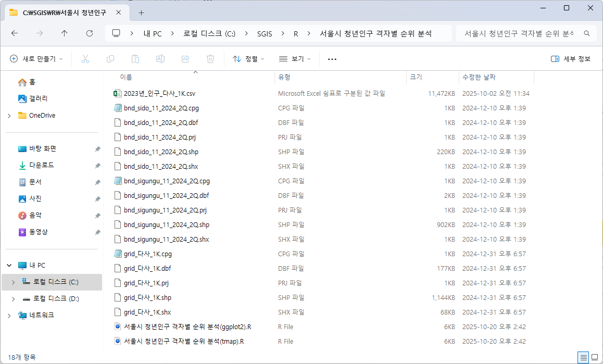Image resolution: width=603 pixels, height=364 pixels.
Task: Collapse the 내 PC tree node
Action: (9, 265)
